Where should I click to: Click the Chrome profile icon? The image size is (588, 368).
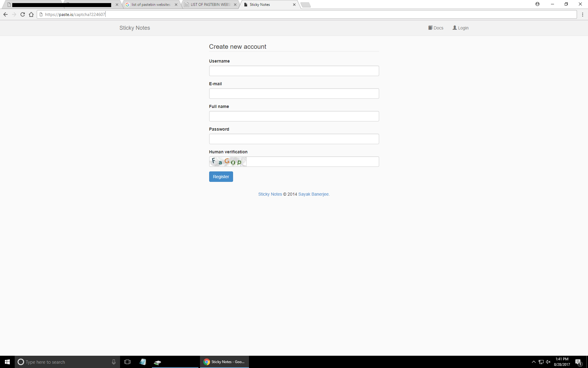(x=537, y=4)
